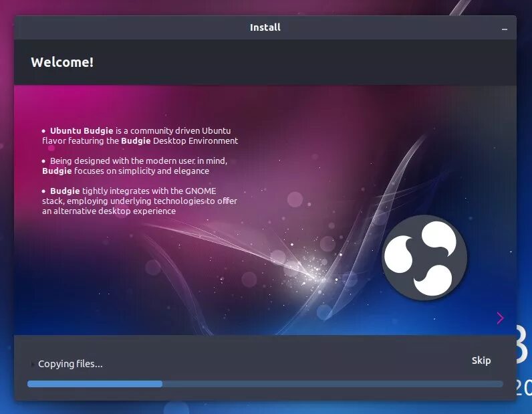
Task: Advance slideshow with the next arrow
Action: [x=500, y=318]
